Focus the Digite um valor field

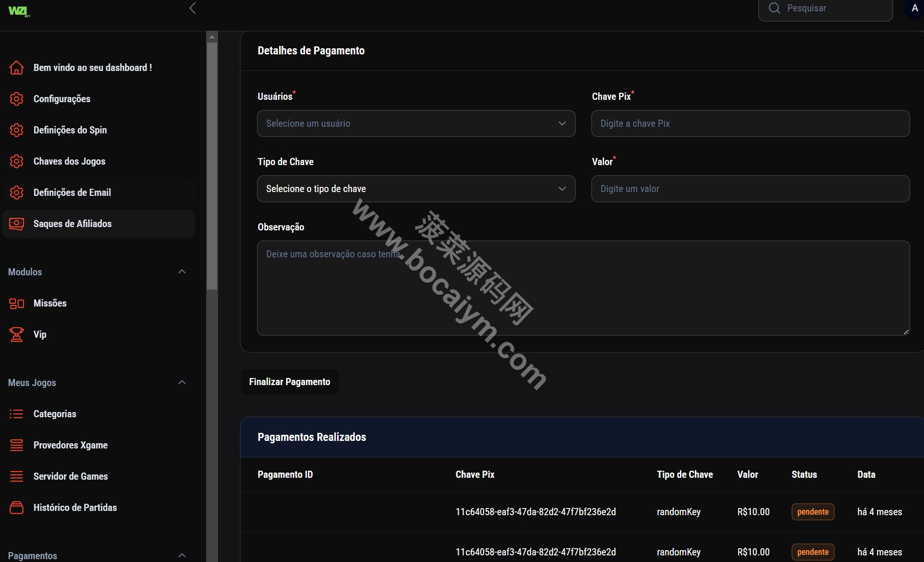(x=750, y=189)
